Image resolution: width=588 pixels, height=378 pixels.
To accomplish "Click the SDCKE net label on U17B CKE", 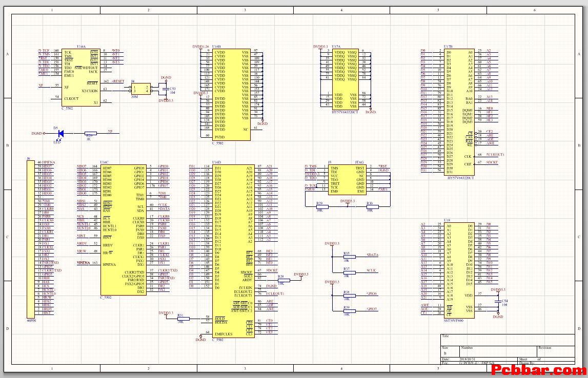I will pos(492,162).
